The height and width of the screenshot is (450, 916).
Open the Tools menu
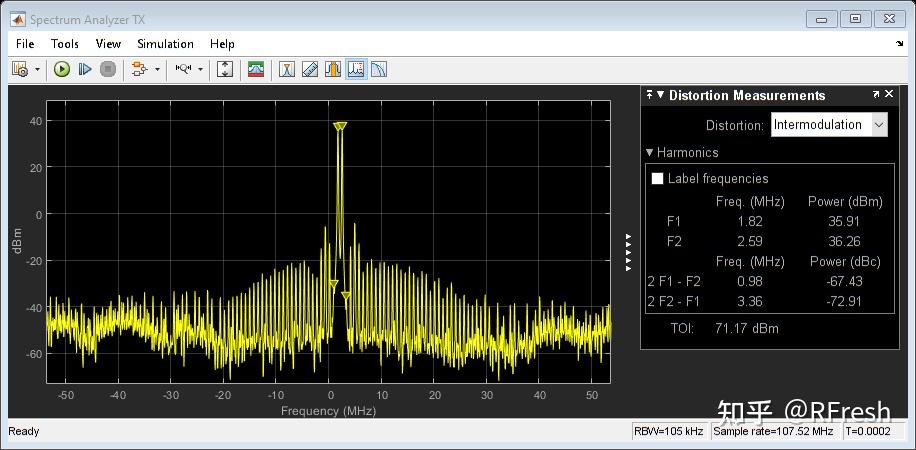pos(65,44)
